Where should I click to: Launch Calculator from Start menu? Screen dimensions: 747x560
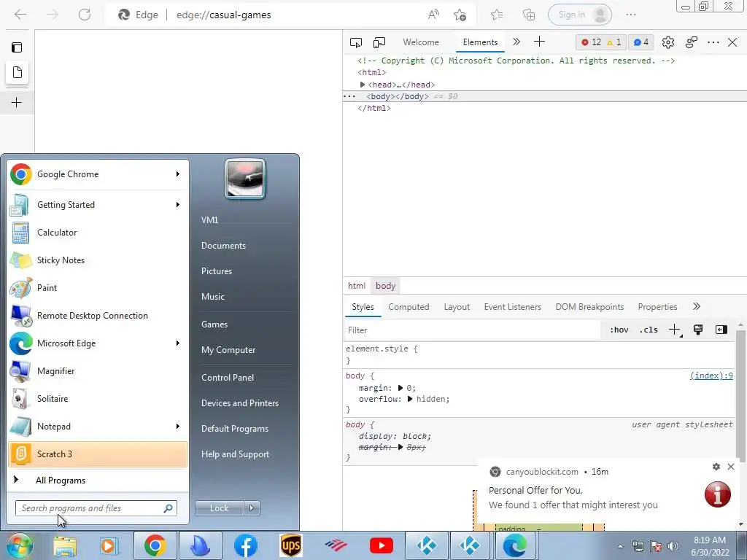pyautogui.click(x=98, y=233)
